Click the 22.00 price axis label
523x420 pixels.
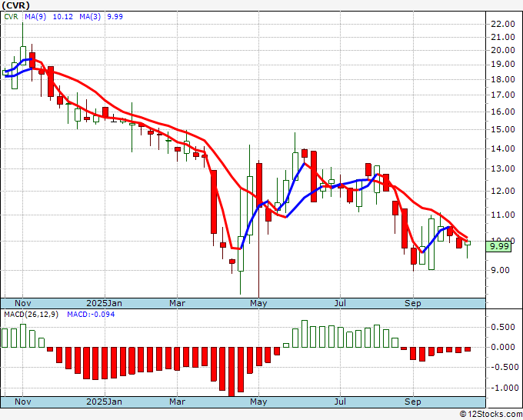point(503,24)
